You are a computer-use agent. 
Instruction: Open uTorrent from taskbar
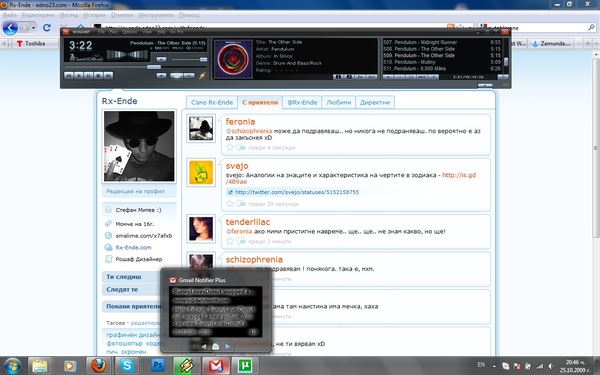(x=245, y=365)
